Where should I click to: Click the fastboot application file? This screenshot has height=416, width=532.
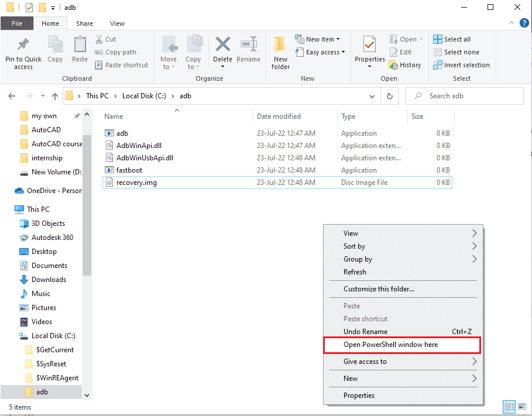coord(129,170)
